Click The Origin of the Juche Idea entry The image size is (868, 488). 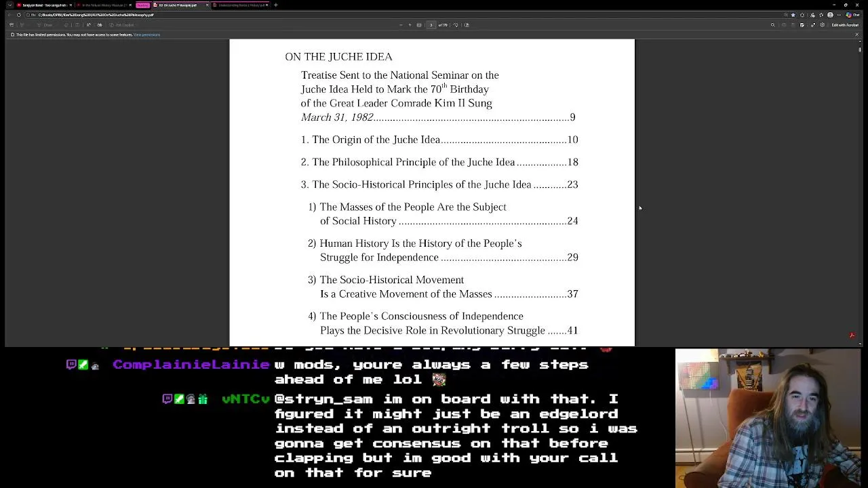pos(439,140)
